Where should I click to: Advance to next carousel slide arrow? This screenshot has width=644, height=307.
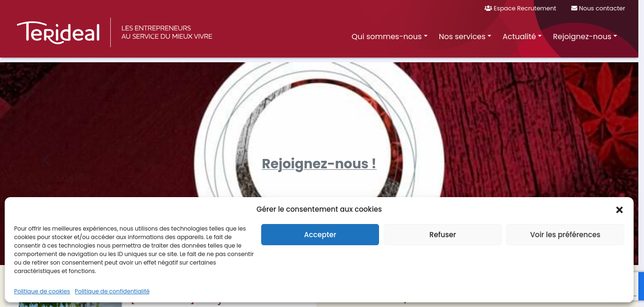point(592,160)
